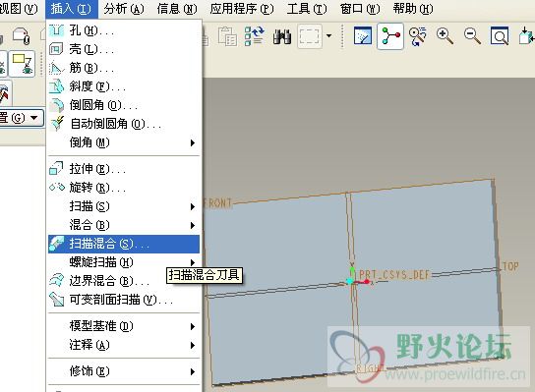This screenshot has width=535, height=392.
Task: Click the repaint screen icon
Action: coord(362,35)
